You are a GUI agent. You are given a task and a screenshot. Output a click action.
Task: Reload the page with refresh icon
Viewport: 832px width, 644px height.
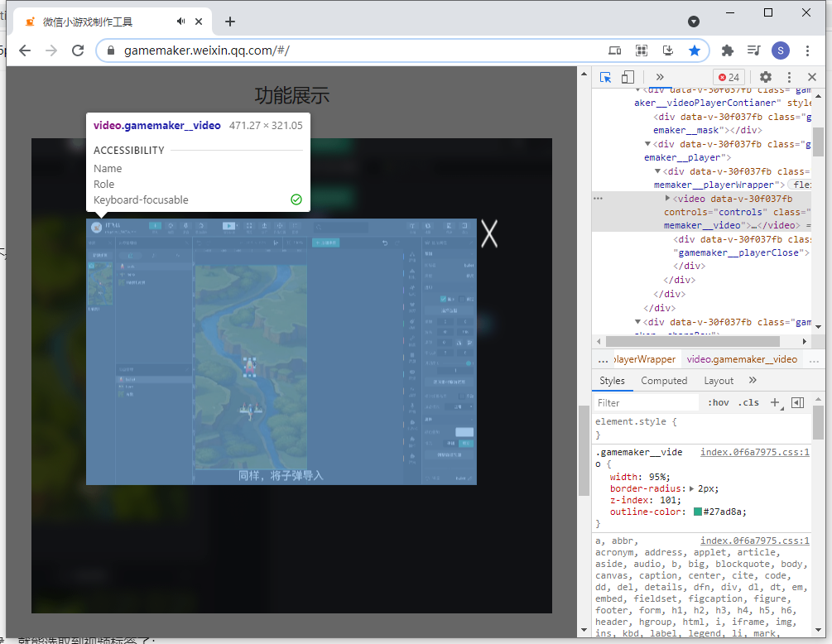(78, 50)
